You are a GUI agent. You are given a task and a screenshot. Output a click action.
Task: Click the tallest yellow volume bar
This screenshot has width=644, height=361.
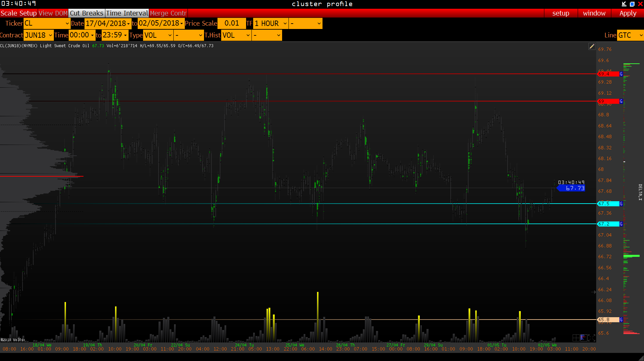pos(318,317)
